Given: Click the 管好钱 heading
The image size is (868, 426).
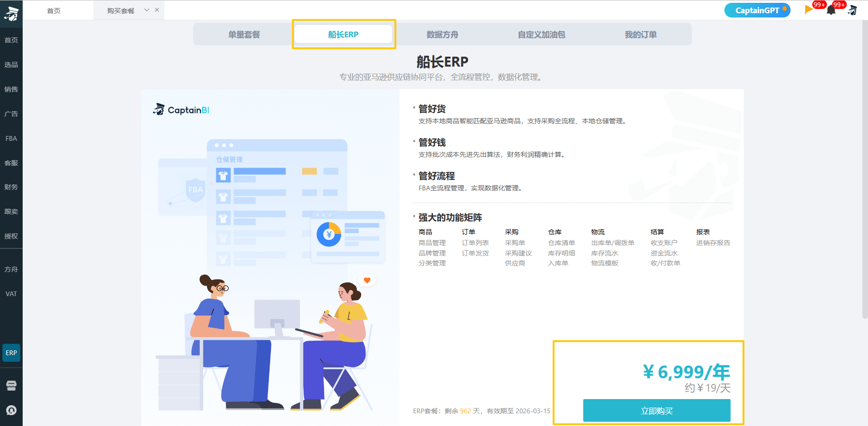Looking at the screenshot, I should point(432,142).
